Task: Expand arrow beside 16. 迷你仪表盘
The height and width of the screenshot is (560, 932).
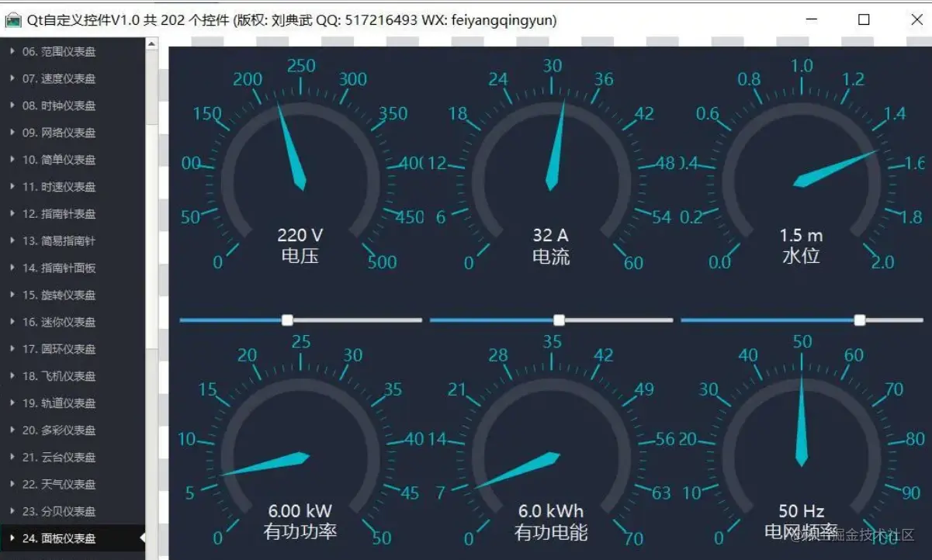Action: pyautogui.click(x=12, y=322)
